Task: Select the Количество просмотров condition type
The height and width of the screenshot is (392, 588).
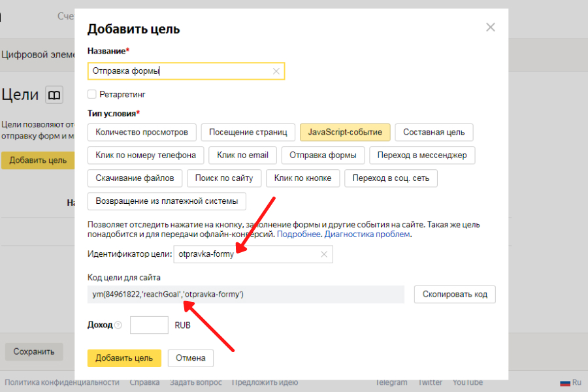Action: (142, 132)
